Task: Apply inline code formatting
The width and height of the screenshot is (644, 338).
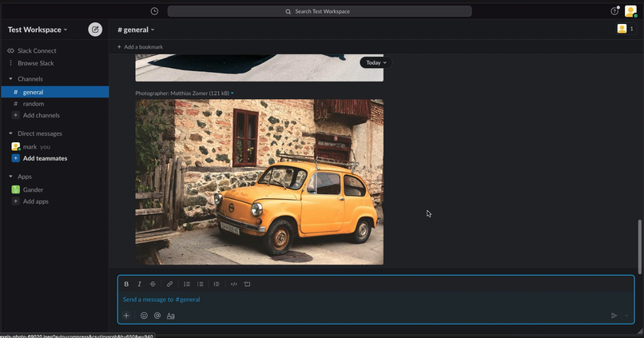Action: [233, 284]
